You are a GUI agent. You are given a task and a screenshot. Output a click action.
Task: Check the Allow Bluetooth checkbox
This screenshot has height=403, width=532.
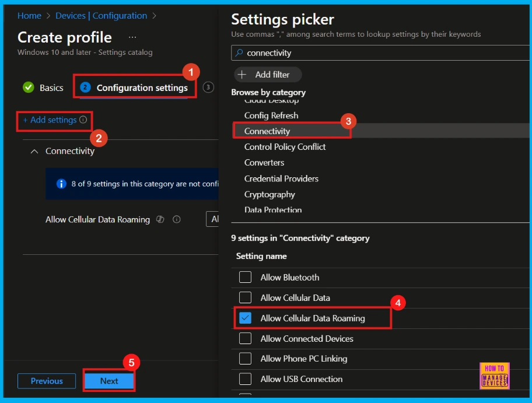click(245, 277)
